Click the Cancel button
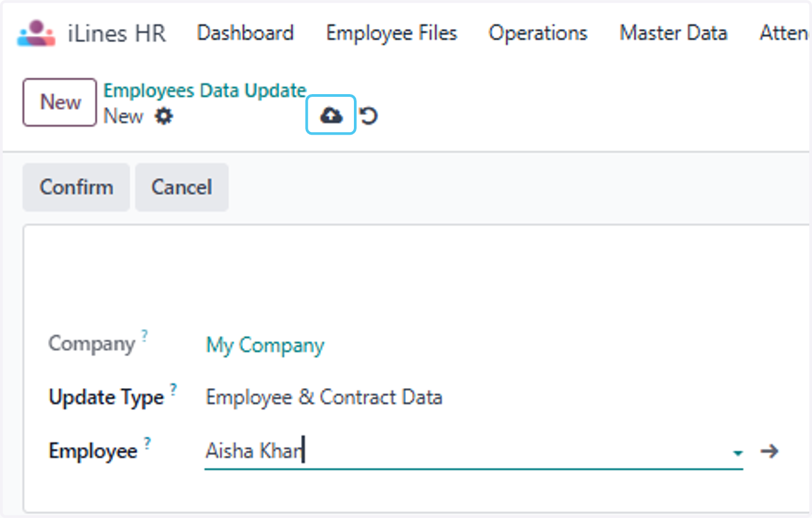Viewport: 812px width, 518px height. [x=181, y=187]
